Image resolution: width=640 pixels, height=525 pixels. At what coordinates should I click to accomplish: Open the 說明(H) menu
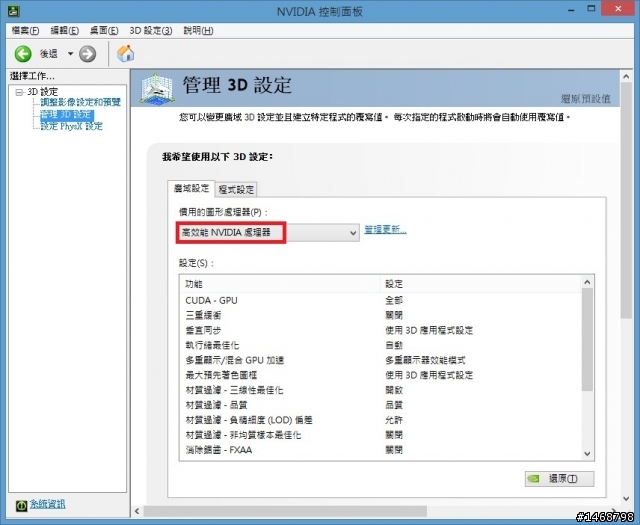pos(198,31)
